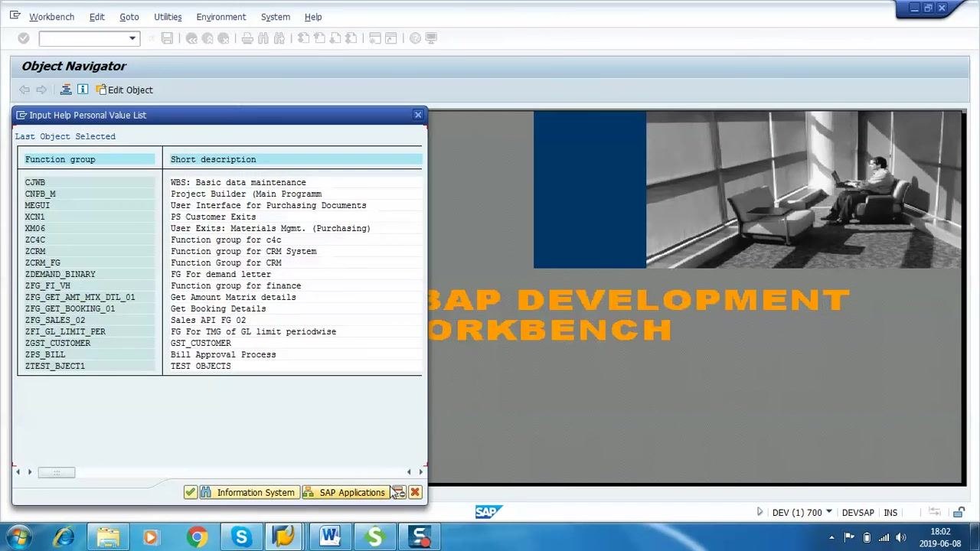The height and width of the screenshot is (551, 980).
Task: Open the Information System search
Action: (248, 492)
